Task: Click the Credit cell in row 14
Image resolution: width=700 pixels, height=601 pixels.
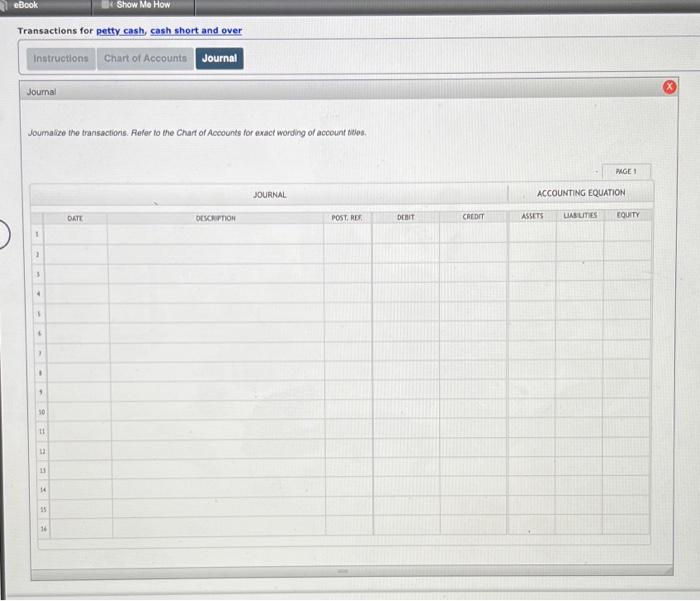Action: pyautogui.click(x=474, y=488)
